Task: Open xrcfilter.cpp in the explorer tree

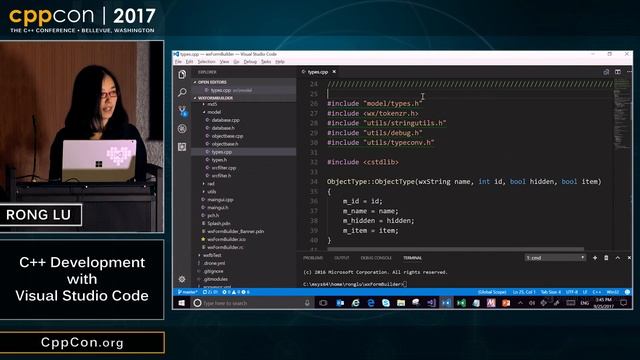Action: (224, 168)
